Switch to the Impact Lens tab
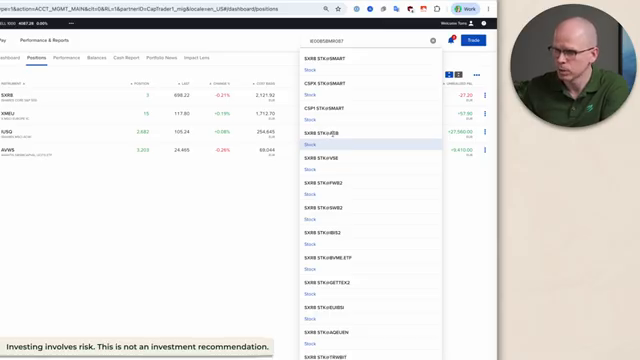Viewport: 640px width, 360px height. (197, 58)
